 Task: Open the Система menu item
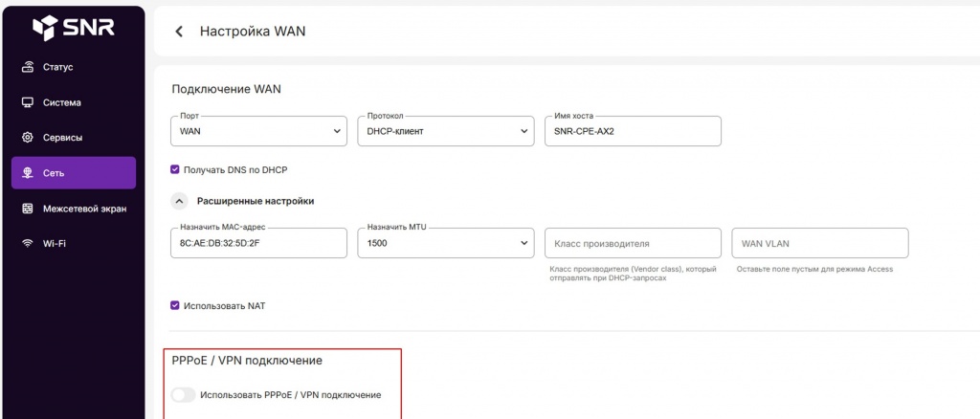62,102
